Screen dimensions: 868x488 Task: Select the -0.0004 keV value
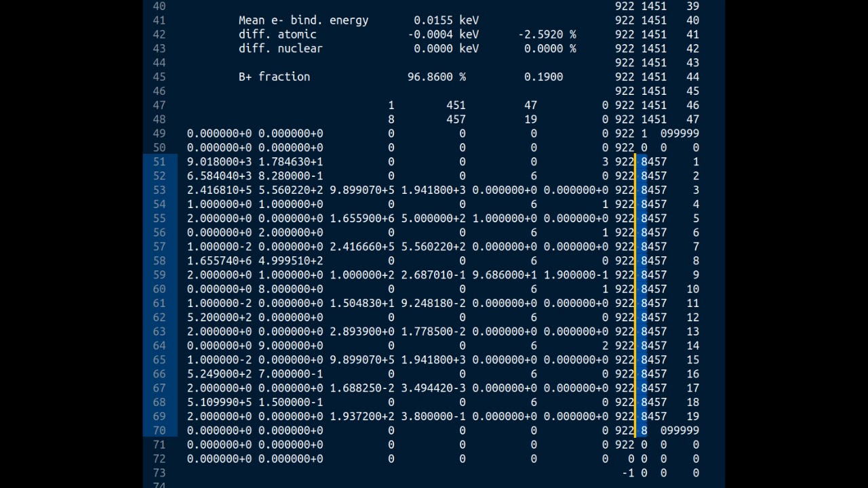point(443,35)
